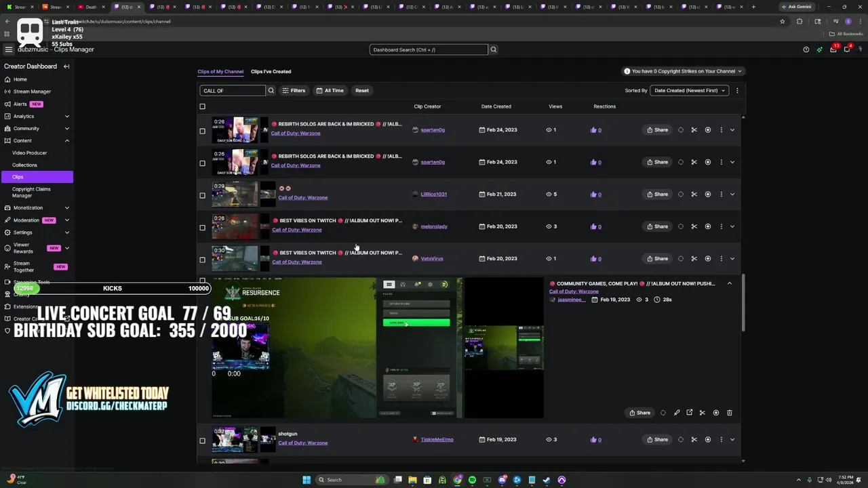Click the expanded clip video preview
Viewport: 868px width, 488px height.
(337, 348)
